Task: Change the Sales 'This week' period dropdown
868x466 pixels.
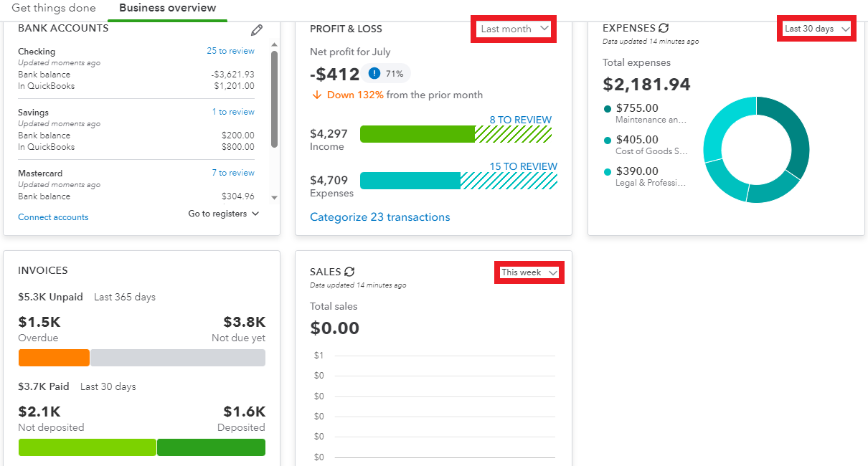Action: tap(529, 272)
